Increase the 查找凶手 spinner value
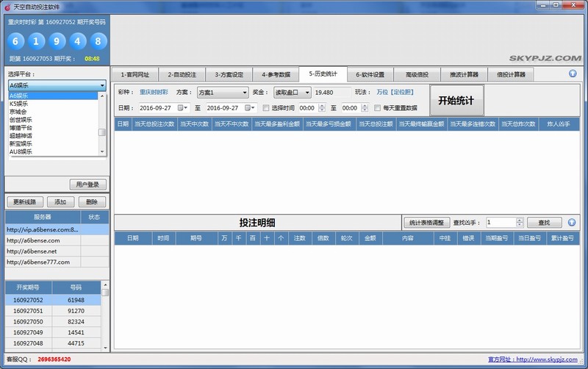 (520, 219)
